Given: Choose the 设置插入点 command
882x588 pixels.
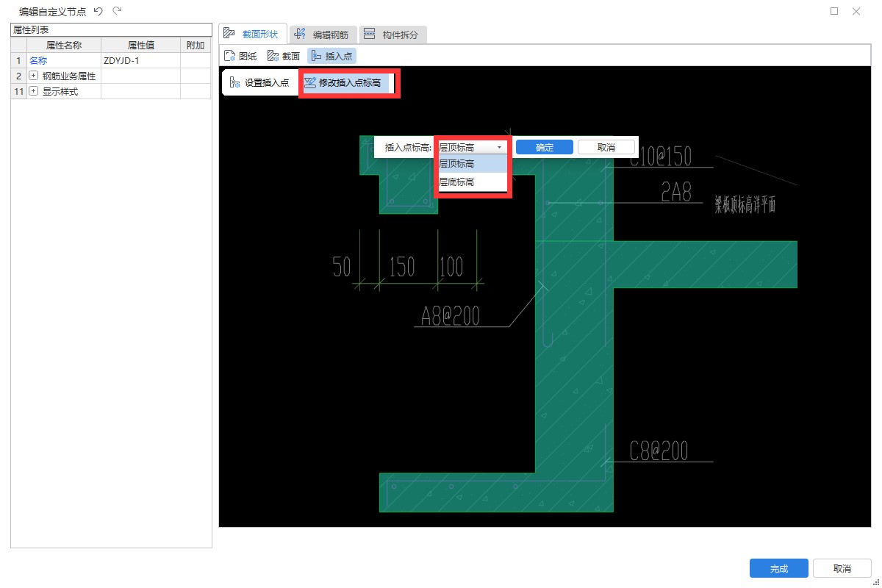Looking at the screenshot, I should click(259, 83).
